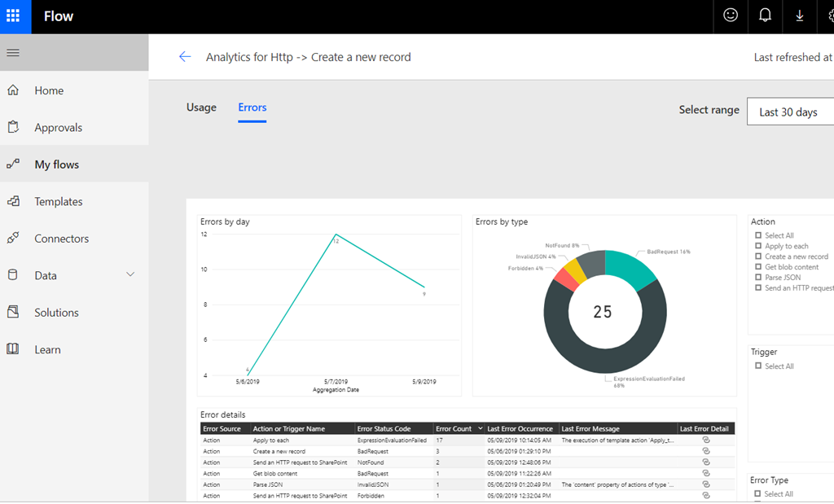Image resolution: width=834 pixels, height=504 pixels.
Task: Click the ExpressionEvaluationFailed dark donut slice
Action: (x=605, y=362)
